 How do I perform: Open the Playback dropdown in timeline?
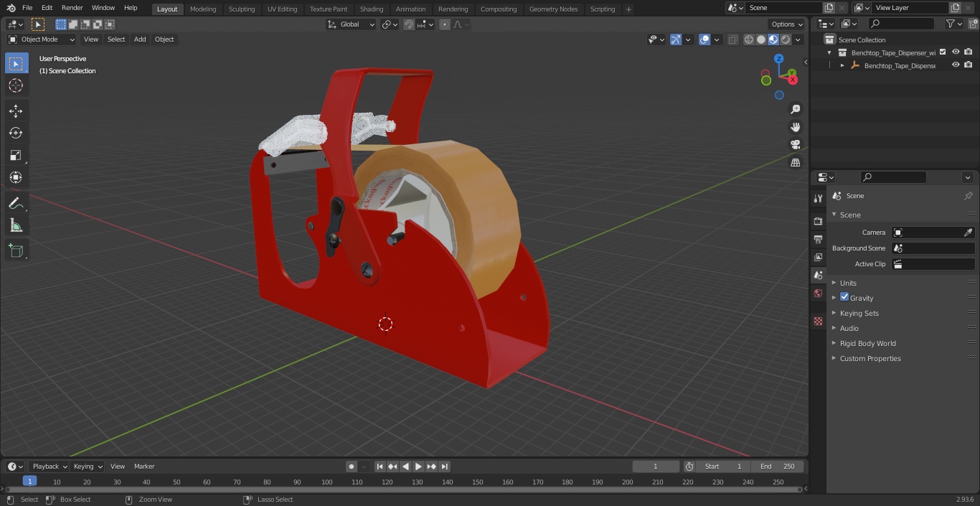coord(50,467)
